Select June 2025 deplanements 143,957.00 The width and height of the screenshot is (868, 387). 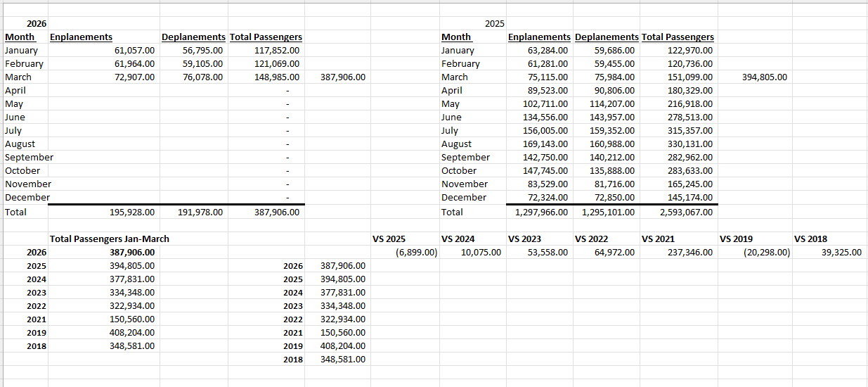[x=611, y=117]
